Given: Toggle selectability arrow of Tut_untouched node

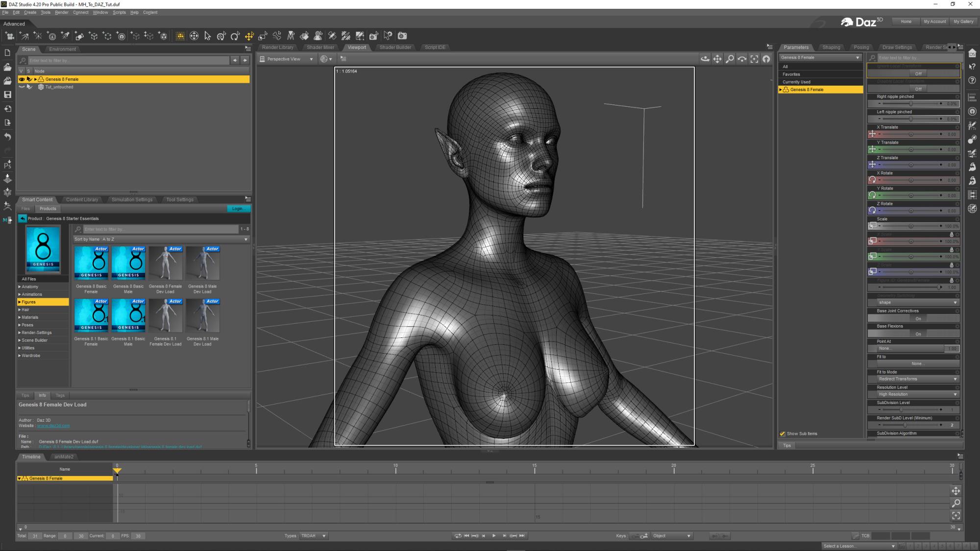Looking at the screenshot, I should click(x=29, y=87).
